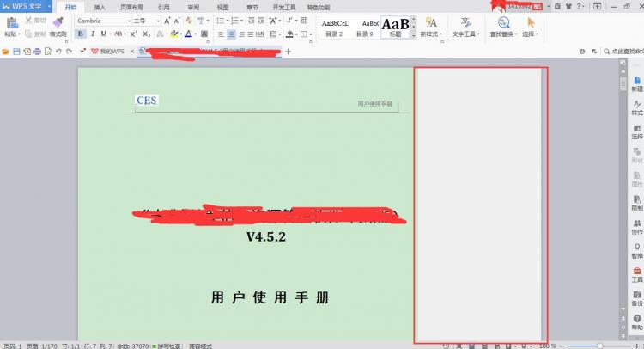
Task: Apply subscript X₂ formatting
Action: click(x=146, y=34)
